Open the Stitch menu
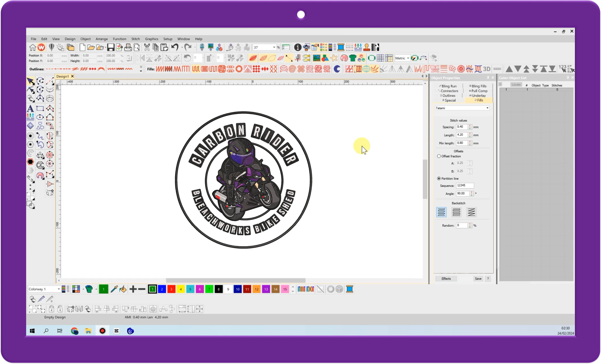The image size is (601, 364). point(136,39)
